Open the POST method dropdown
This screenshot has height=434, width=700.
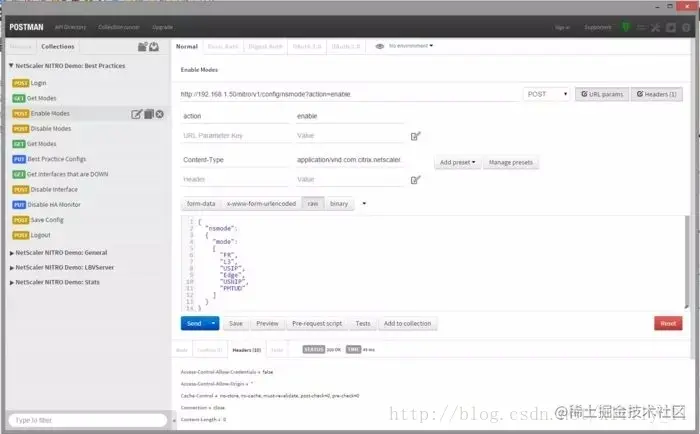pos(546,94)
